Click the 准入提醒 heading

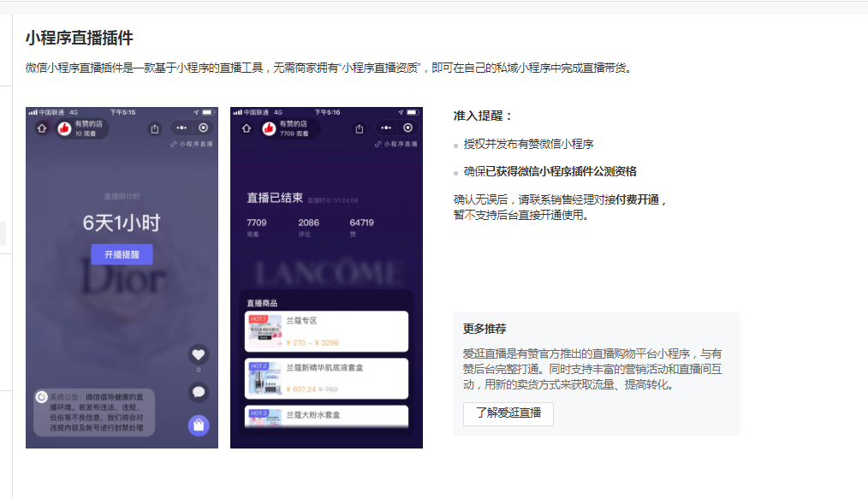(x=484, y=116)
